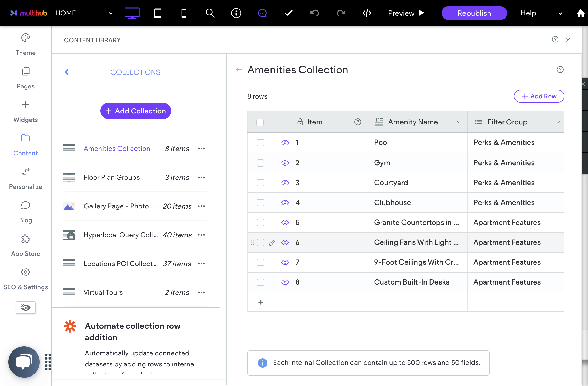Open more options for Amenities Collection

pyautogui.click(x=201, y=149)
